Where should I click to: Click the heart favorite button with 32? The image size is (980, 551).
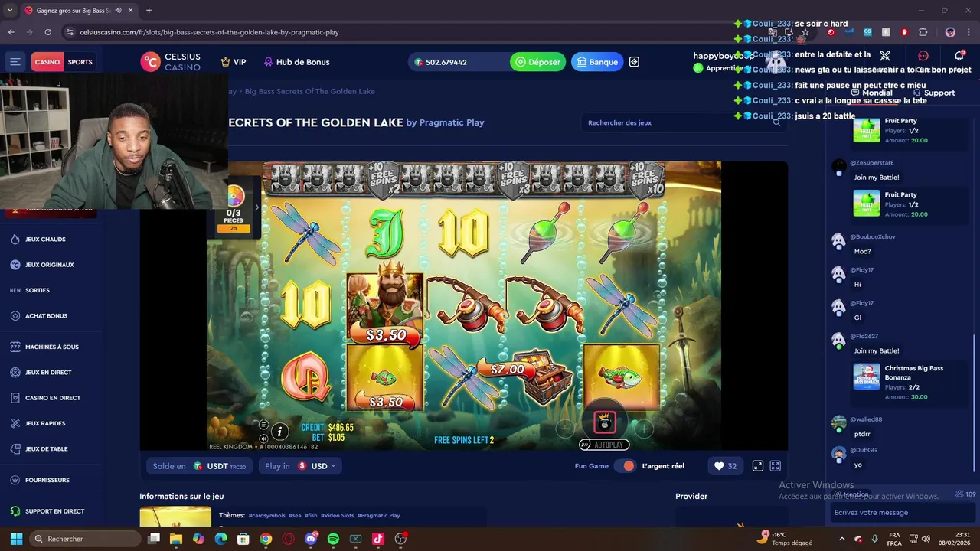[x=724, y=466]
